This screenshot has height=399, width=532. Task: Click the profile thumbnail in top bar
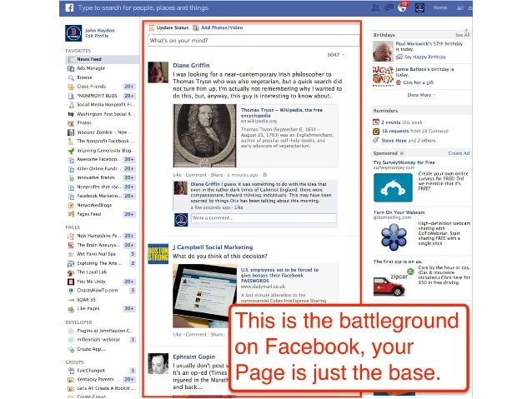pos(419,7)
